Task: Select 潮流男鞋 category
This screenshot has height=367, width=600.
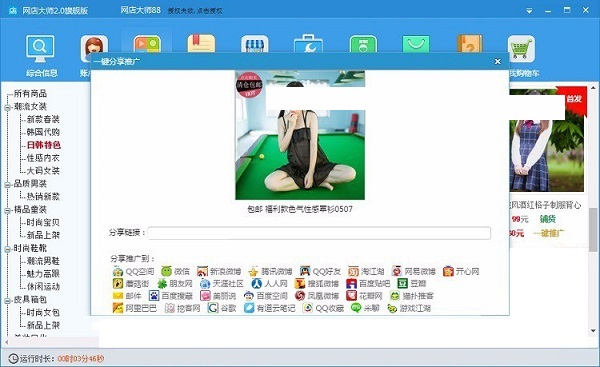Action: [x=43, y=261]
